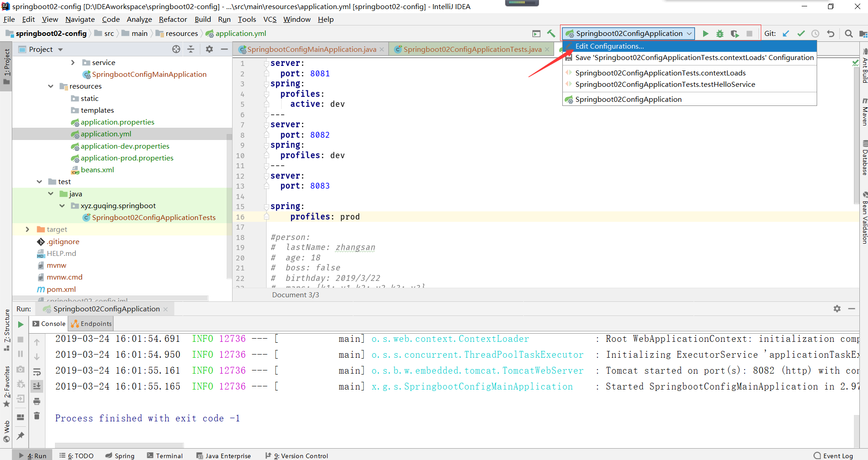Viewport: 868px width, 460px height.
Task: Clear console with the trash icon
Action: 37,416
